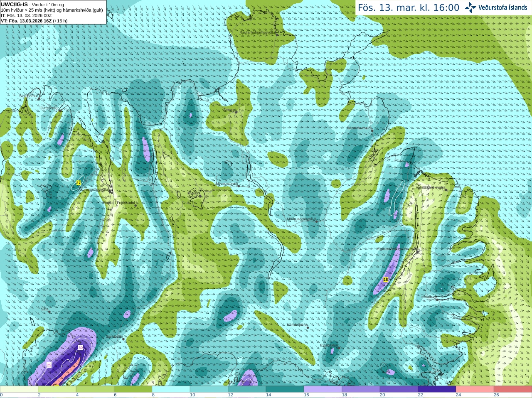The width and height of the screenshot is (532, 398).
Task: Click the Akureyrarflugvöllur label
Action: click(x=94, y=189)
